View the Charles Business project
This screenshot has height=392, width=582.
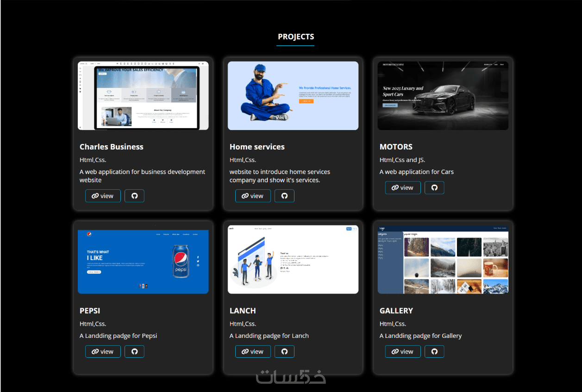click(103, 196)
